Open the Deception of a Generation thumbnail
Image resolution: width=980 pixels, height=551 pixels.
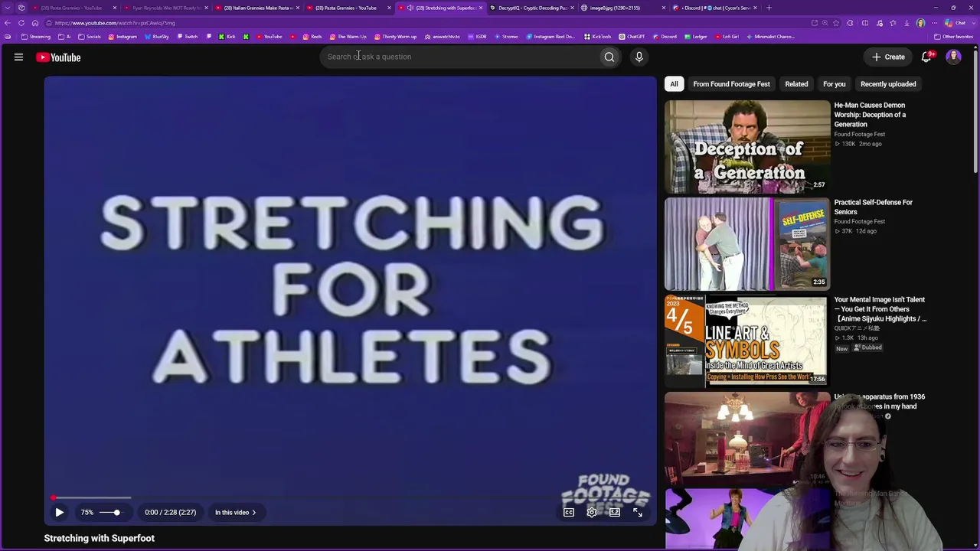coord(747,146)
